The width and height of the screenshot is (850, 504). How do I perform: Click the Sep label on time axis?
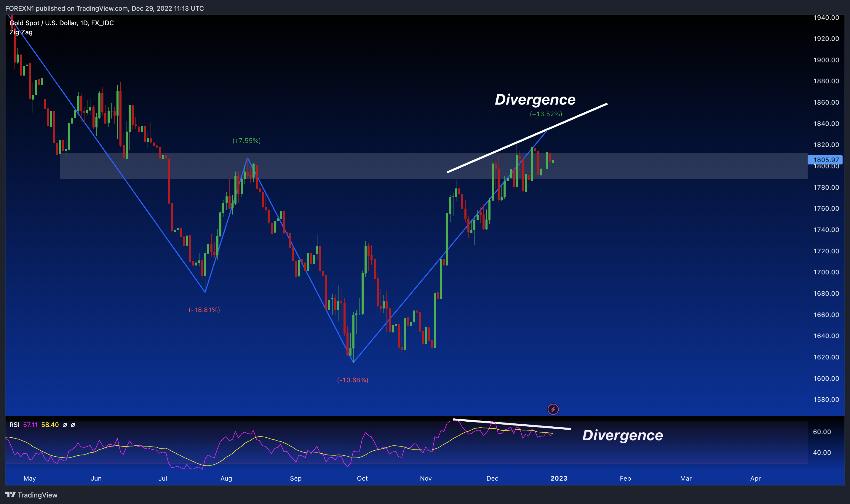[x=295, y=478]
